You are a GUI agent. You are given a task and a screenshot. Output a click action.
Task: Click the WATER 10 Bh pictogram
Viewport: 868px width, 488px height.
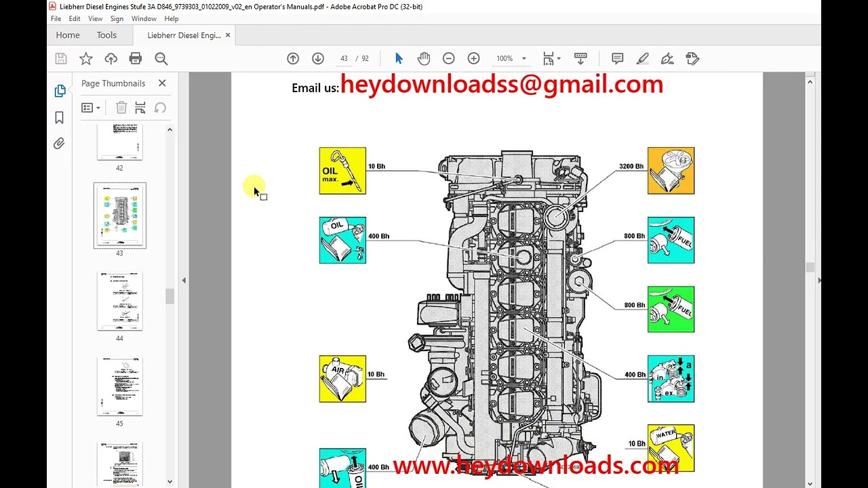point(671,448)
